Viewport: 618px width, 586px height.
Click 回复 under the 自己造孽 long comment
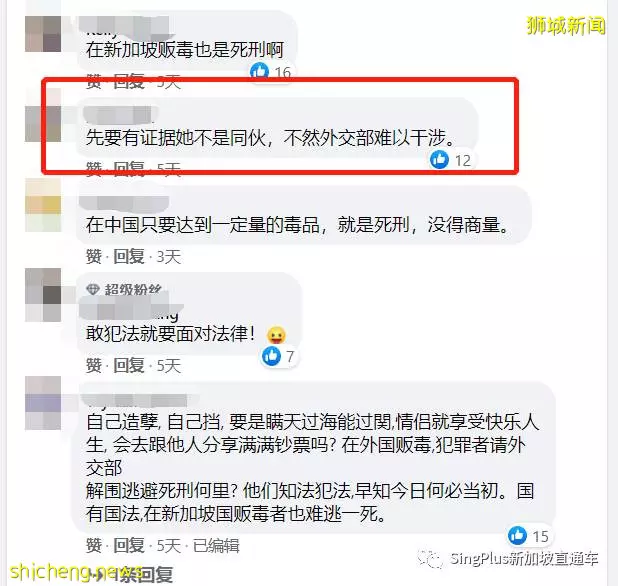click(x=128, y=545)
